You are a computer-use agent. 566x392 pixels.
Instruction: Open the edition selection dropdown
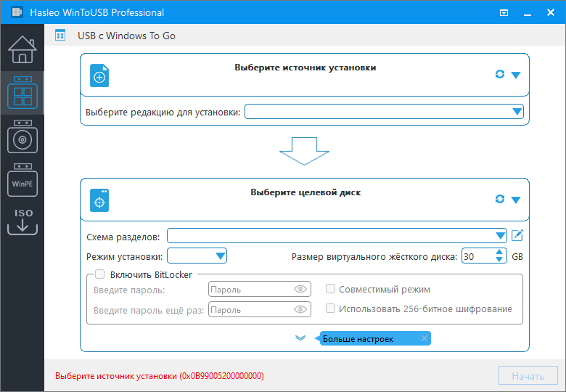tap(384, 112)
